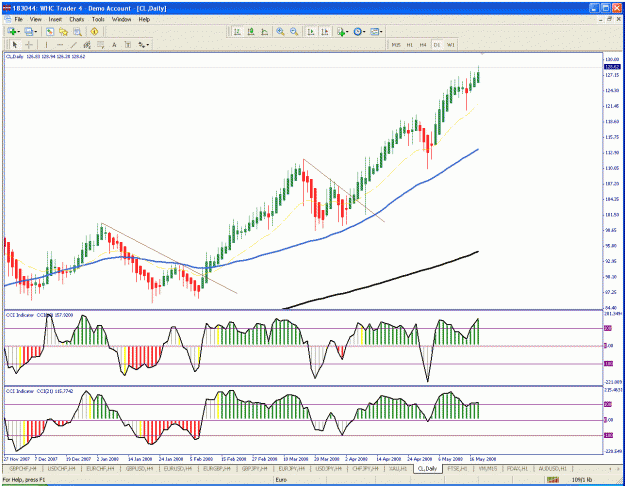Switch to the YM,M15 chart tab
The width and height of the screenshot is (625, 486).
(487, 468)
